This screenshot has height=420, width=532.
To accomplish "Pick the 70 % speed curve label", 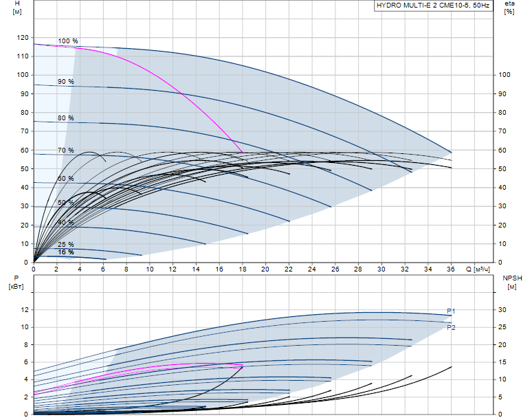I will [66, 151].
